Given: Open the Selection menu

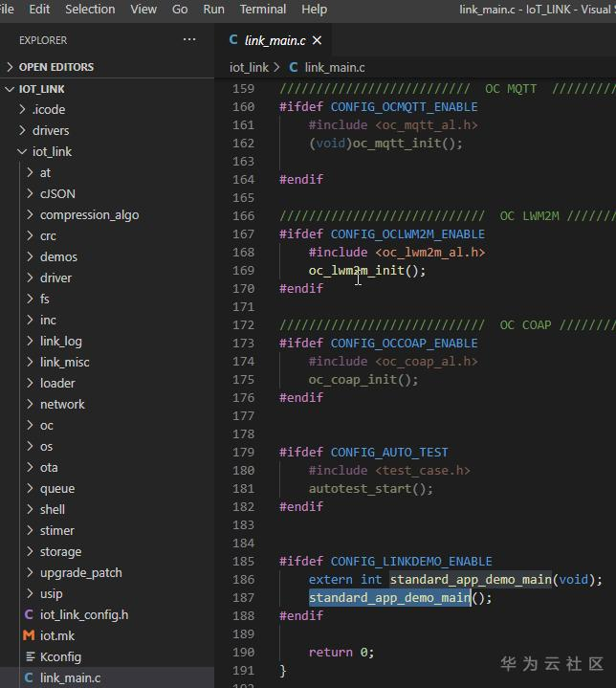Looking at the screenshot, I should tap(90, 10).
